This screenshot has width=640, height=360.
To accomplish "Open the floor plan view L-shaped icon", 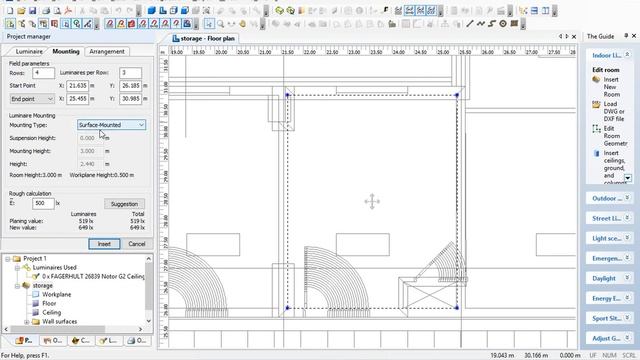I will coord(163,11).
